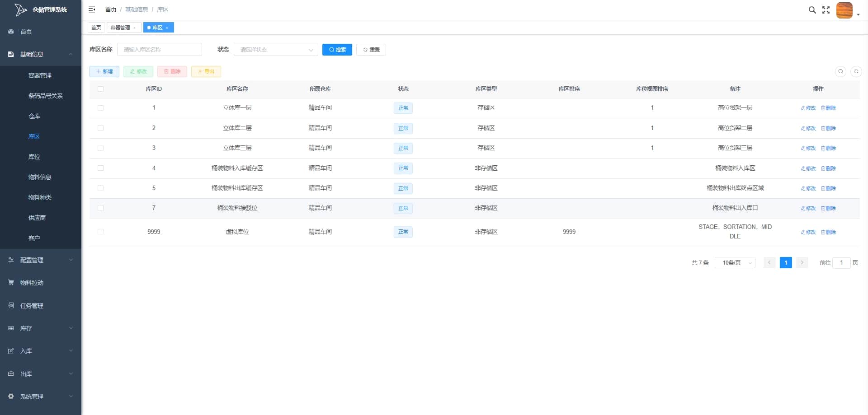Toggle the select-all header checkbox
Screen dimensions: 868x415
coord(100,89)
